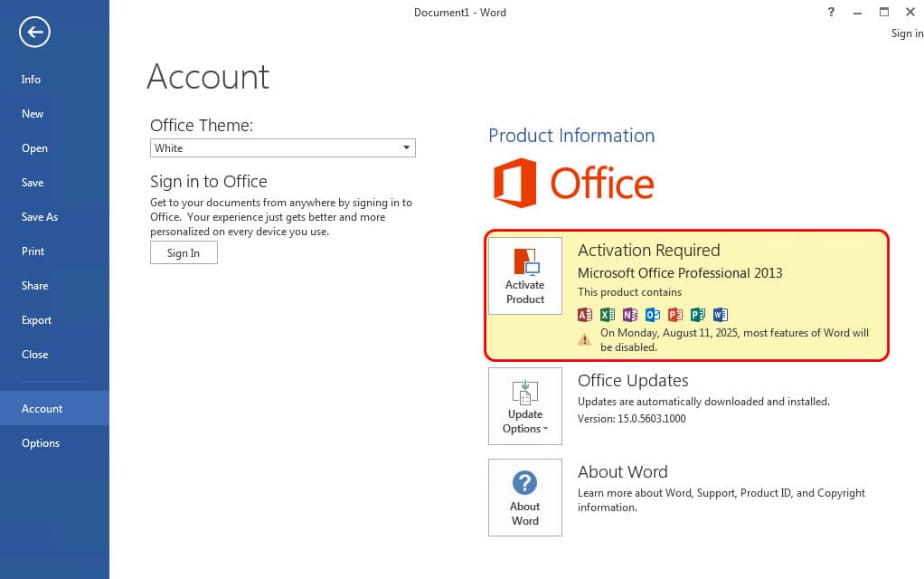
Task: Select Save As in the sidebar
Action: click(40, 217)
